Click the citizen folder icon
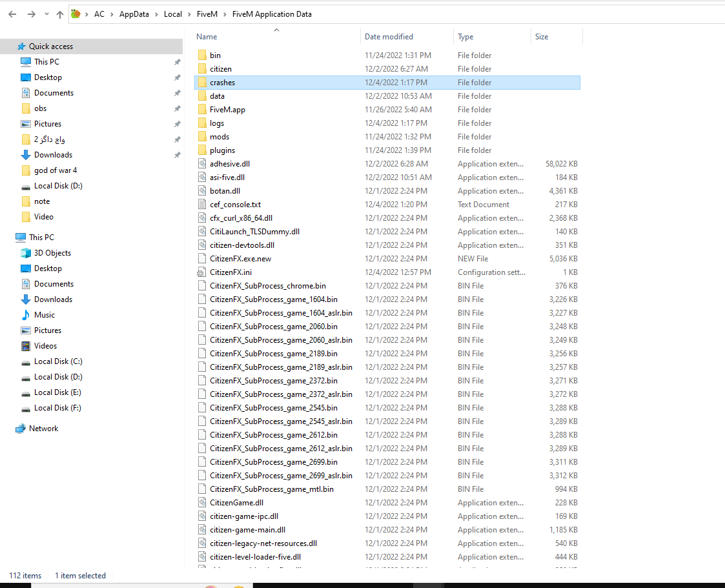The width and height of the screenshot is (725, 588). point(202,68)
